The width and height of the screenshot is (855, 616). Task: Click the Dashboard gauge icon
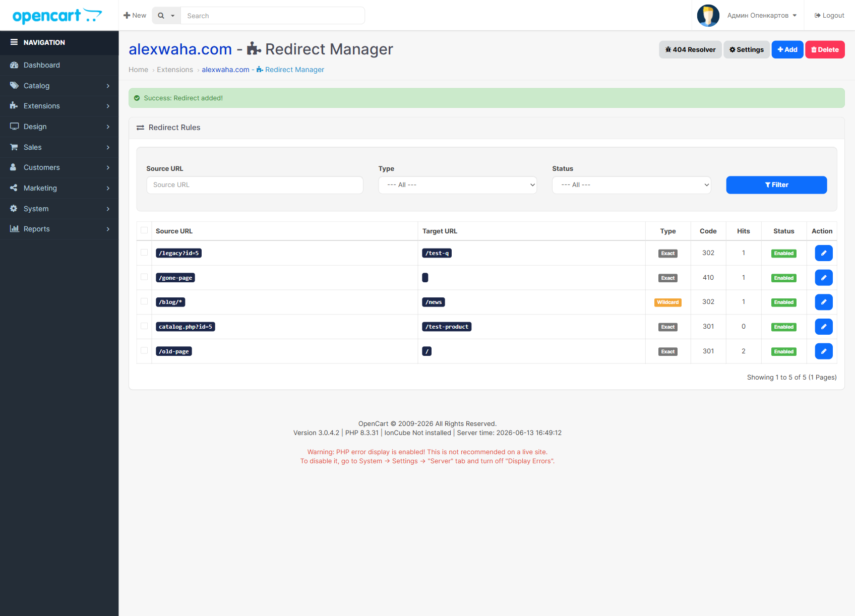14,65
